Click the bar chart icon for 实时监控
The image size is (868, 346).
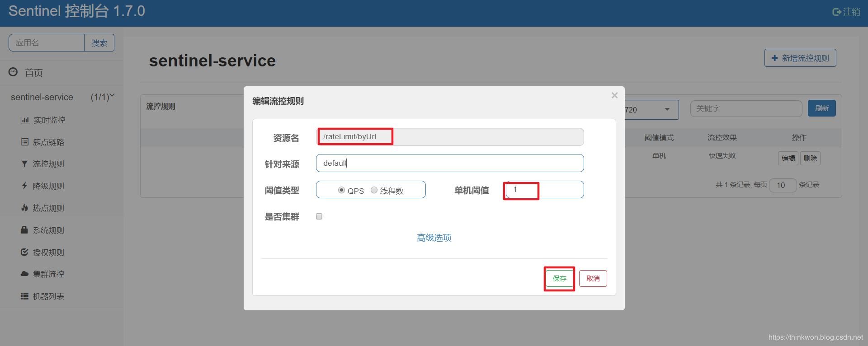(x=24, y=120)
